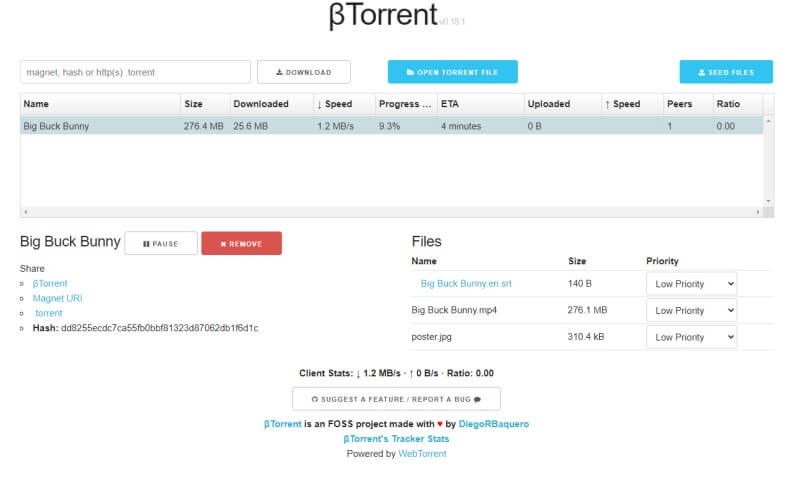Click the Open Torrent File button
Viewport: 793px width, 481px height.
(453, 72)
